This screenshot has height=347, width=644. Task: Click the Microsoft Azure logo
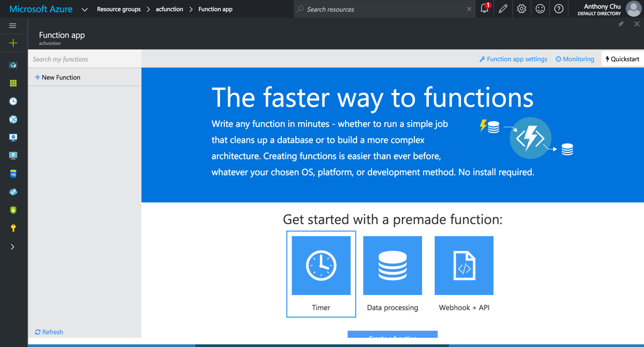tap(41, 9)
